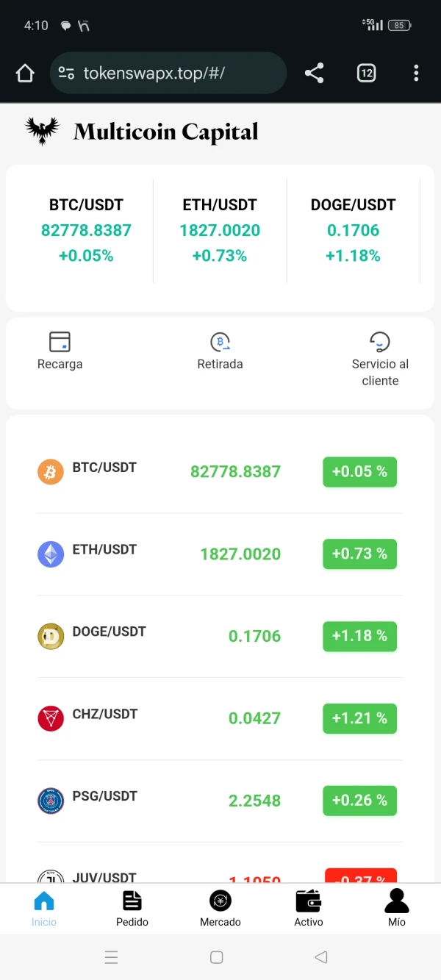Click the browser share icon

314,73
